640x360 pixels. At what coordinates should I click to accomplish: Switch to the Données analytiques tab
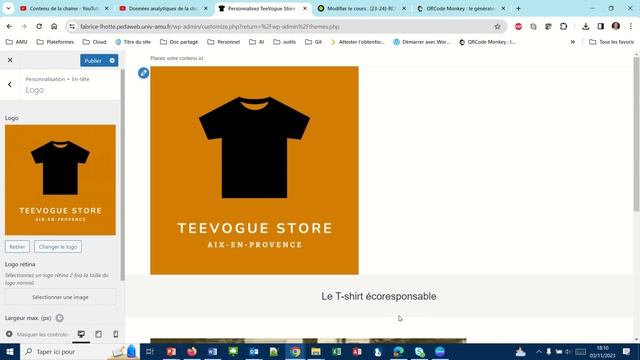tap(163, 8)
